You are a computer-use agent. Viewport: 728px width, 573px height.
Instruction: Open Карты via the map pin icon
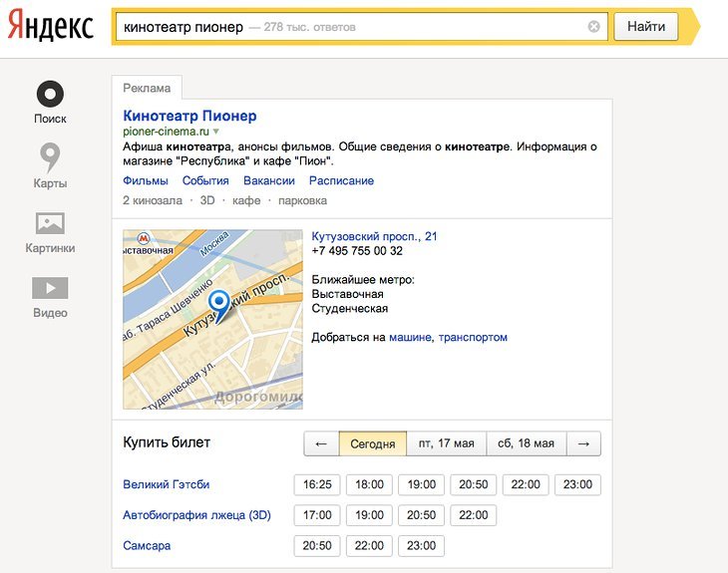click(50, 157)
